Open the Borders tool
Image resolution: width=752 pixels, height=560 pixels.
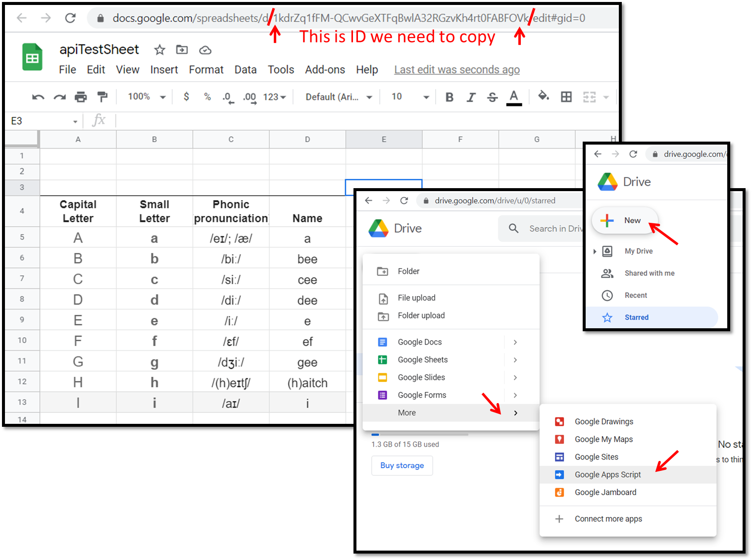(566, 97)
